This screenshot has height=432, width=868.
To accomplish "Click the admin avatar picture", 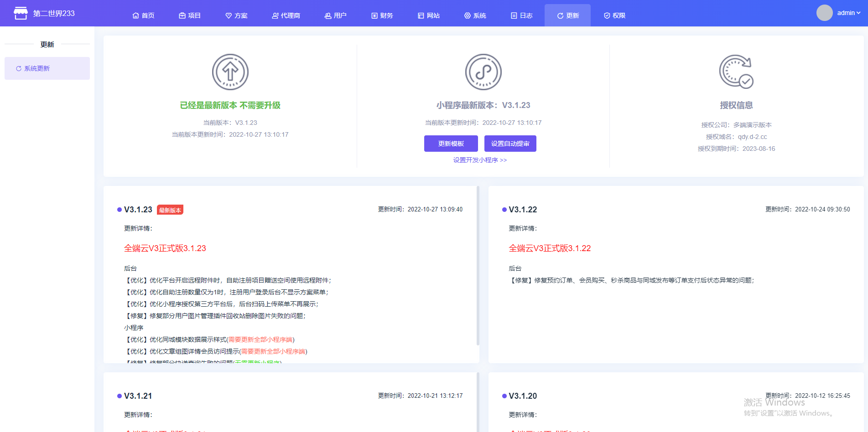I will (825, 13).
